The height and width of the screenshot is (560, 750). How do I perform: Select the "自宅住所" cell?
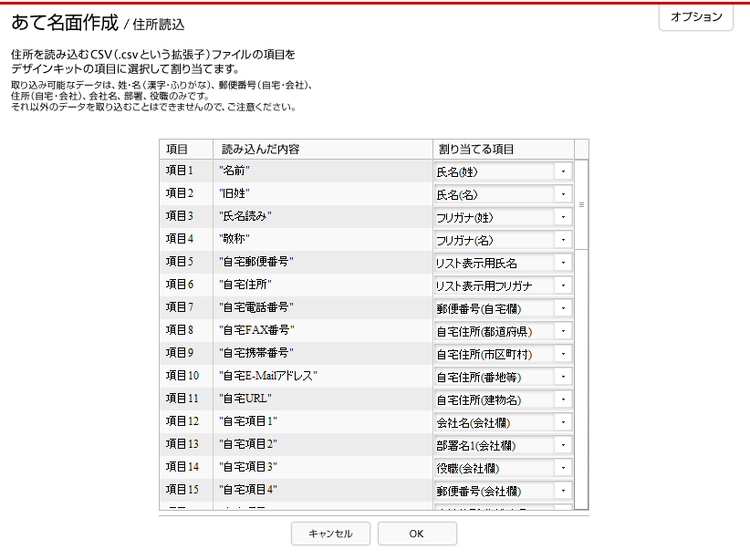(x=323, y=285)
